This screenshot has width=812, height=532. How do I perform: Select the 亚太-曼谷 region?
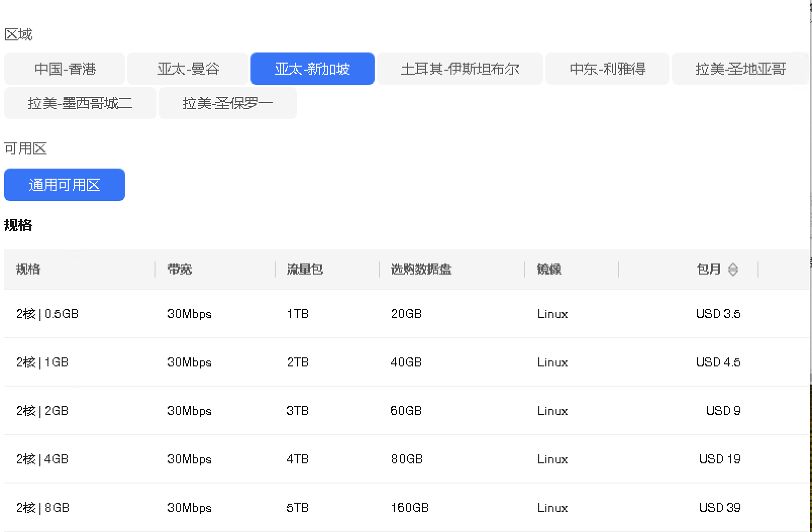pos(188,69)
